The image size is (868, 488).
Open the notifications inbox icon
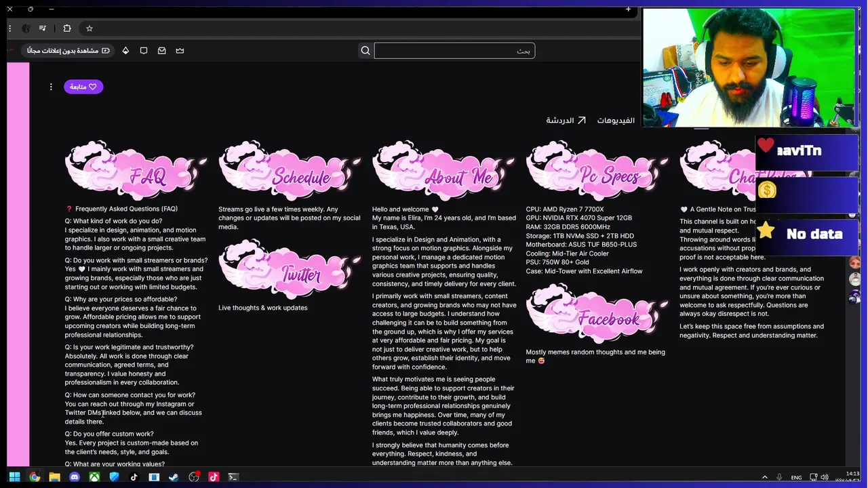point(162,51)
